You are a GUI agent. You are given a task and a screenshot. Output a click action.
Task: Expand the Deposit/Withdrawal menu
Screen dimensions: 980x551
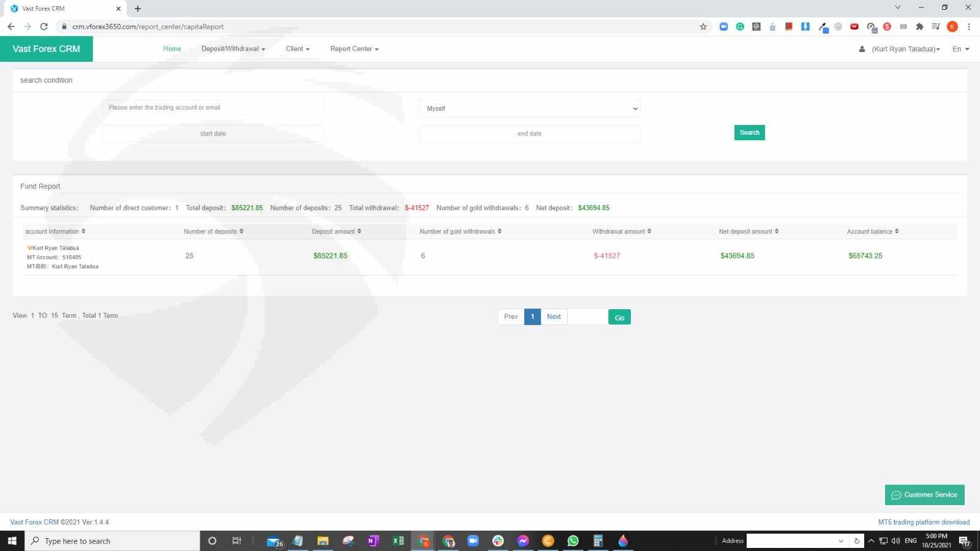point(233,49)
